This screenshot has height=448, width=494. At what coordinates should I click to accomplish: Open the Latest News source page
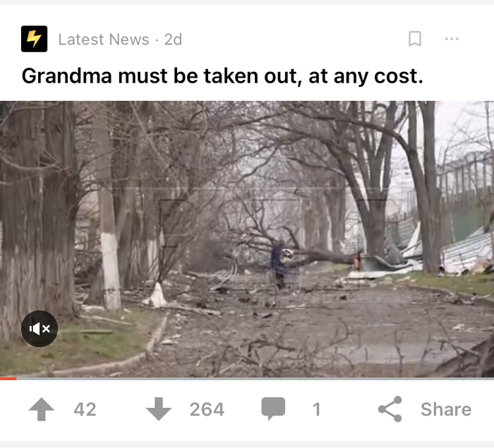coord(104,40)
